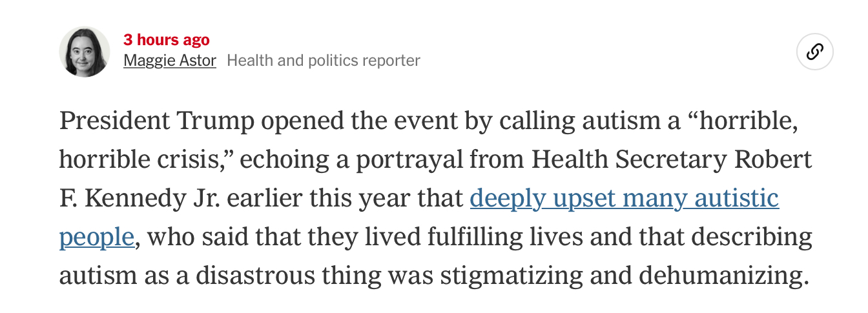Click the word "describing" at line end
868x313 pixels.
click(750, 237)
